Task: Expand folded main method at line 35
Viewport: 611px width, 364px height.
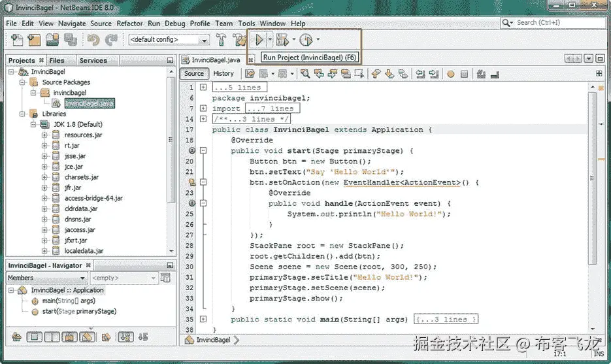Action: [203, 319]
